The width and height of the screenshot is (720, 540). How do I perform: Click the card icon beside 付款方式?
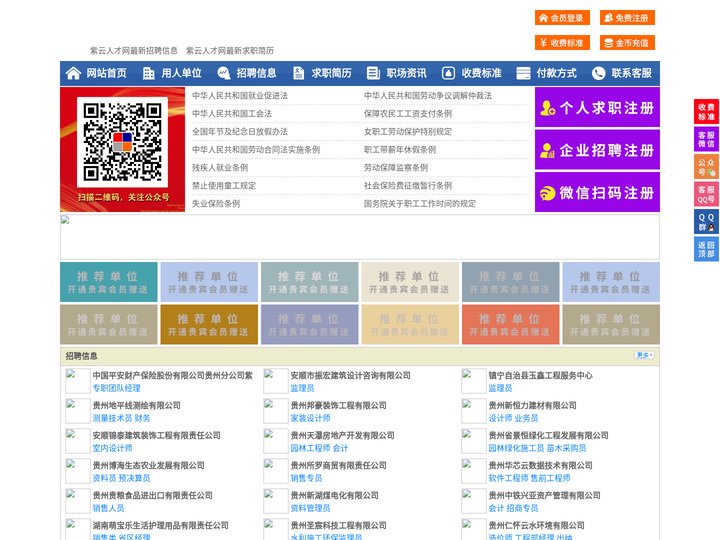coord(523,73)
